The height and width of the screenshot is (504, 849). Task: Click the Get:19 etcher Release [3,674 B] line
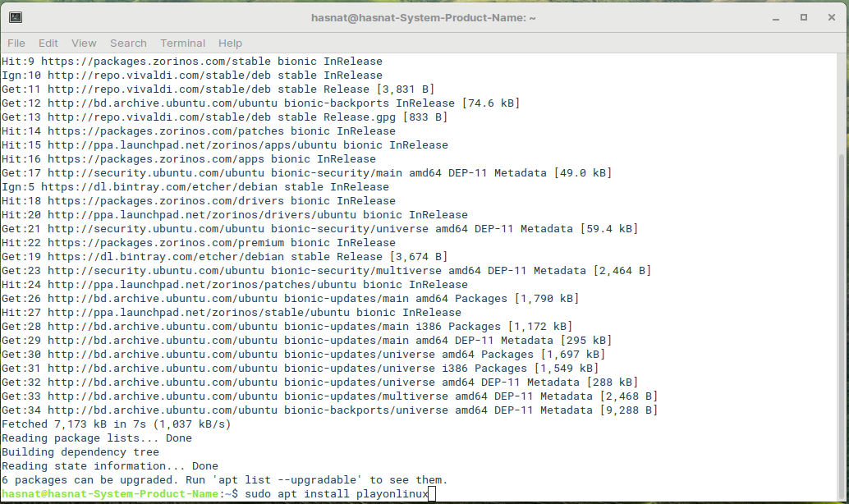tap(225, 257)
